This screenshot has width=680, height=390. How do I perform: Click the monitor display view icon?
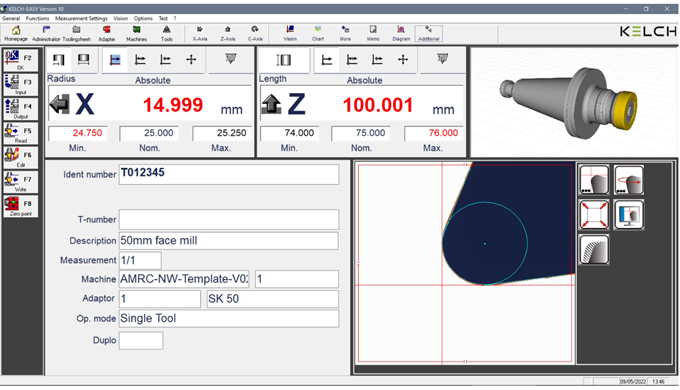click(629, 215)
